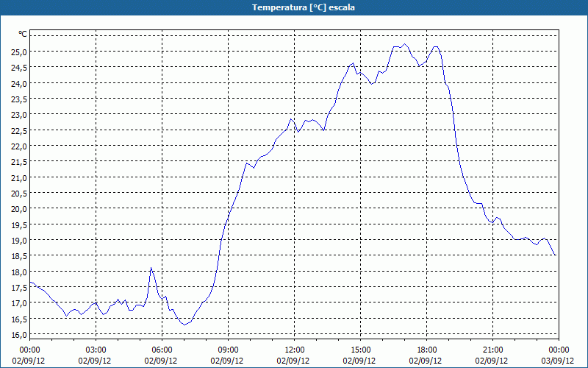
Task: Click the 24,0 temperature axis label
Action: pos(20,83)
